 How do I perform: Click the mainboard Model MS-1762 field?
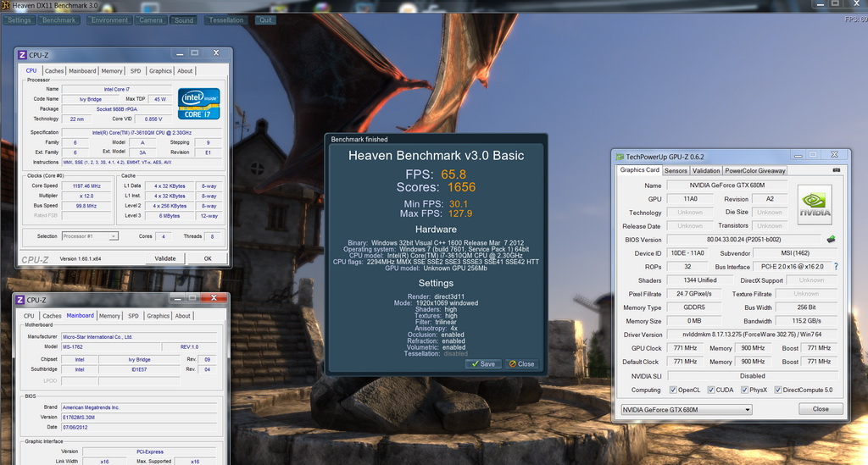[111, 346]
